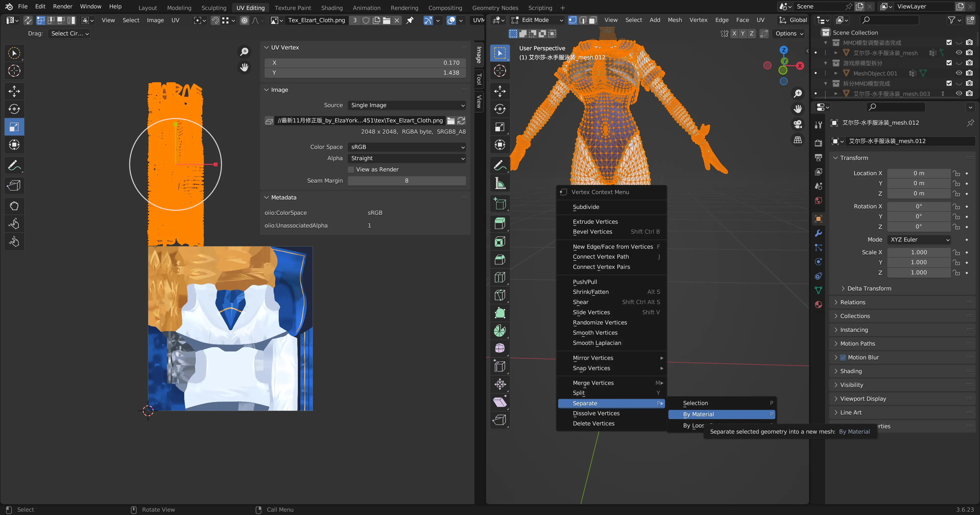Select the Knife tool in 3D viewport toolbar
The width and height of the screenshot is (980, 515).
pyautogui.click(x=499, y=295)
